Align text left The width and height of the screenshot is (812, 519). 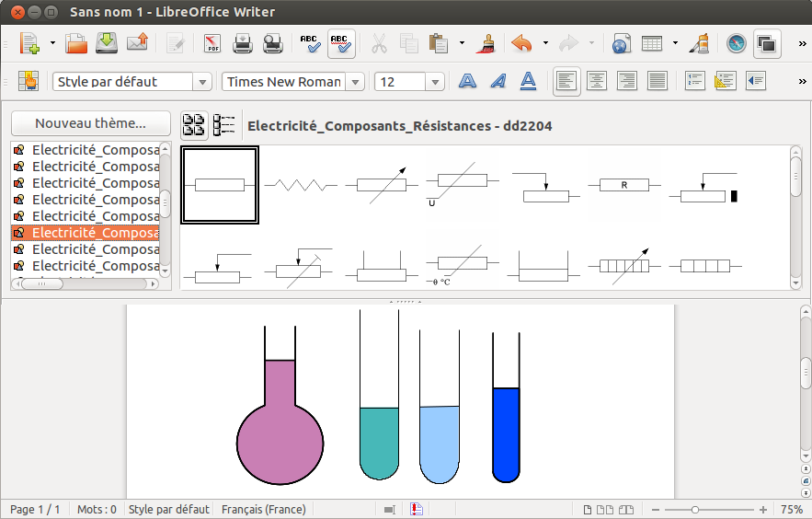566,81
